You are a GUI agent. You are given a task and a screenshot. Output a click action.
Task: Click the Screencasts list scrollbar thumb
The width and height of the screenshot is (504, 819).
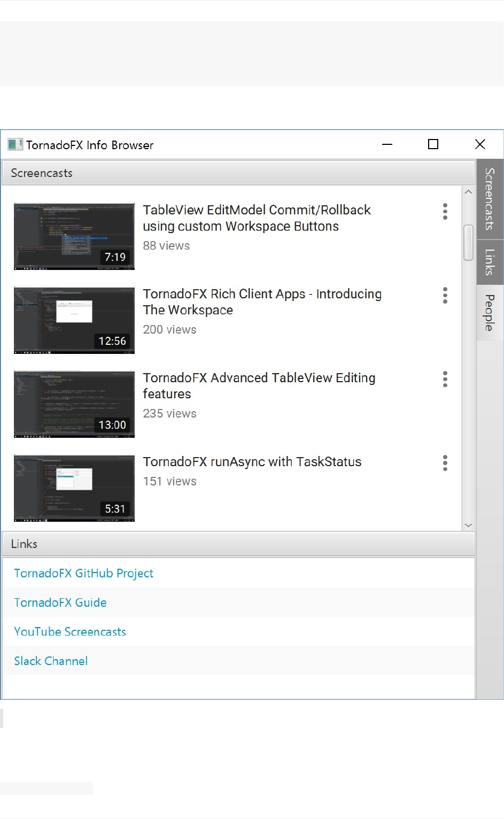(x=469, y=243)
